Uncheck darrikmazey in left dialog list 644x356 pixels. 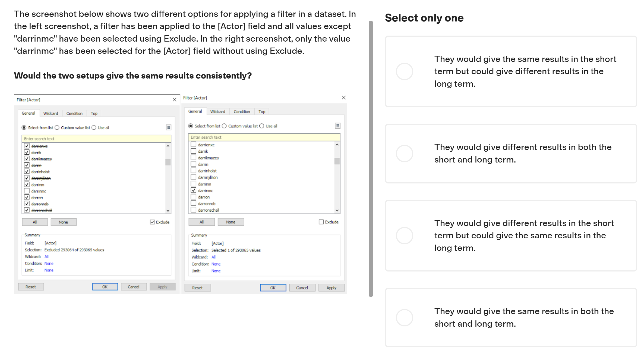[27, 158]
